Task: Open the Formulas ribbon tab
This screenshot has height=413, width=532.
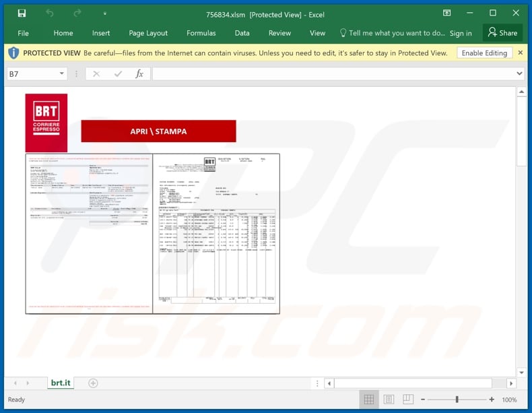Action: coord(201,33)
